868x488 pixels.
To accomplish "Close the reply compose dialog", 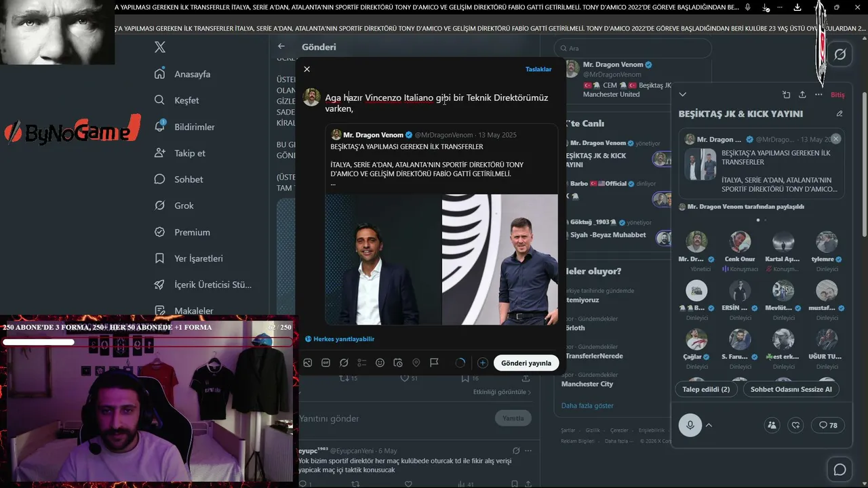I will [307, 69].
